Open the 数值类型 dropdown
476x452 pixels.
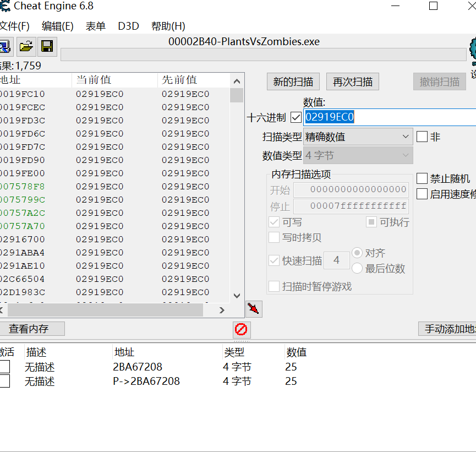358,155
